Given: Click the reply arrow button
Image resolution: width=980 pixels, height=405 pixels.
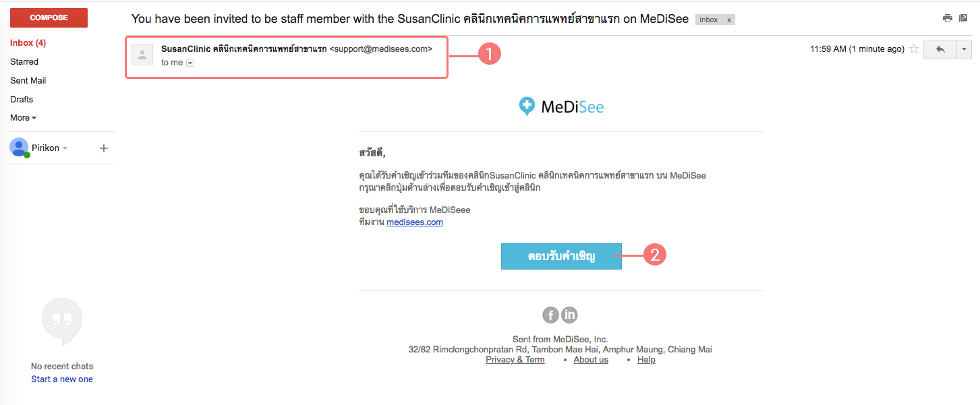Looking at the screenshot, I should pyautogui.click(x=940, y=49).
